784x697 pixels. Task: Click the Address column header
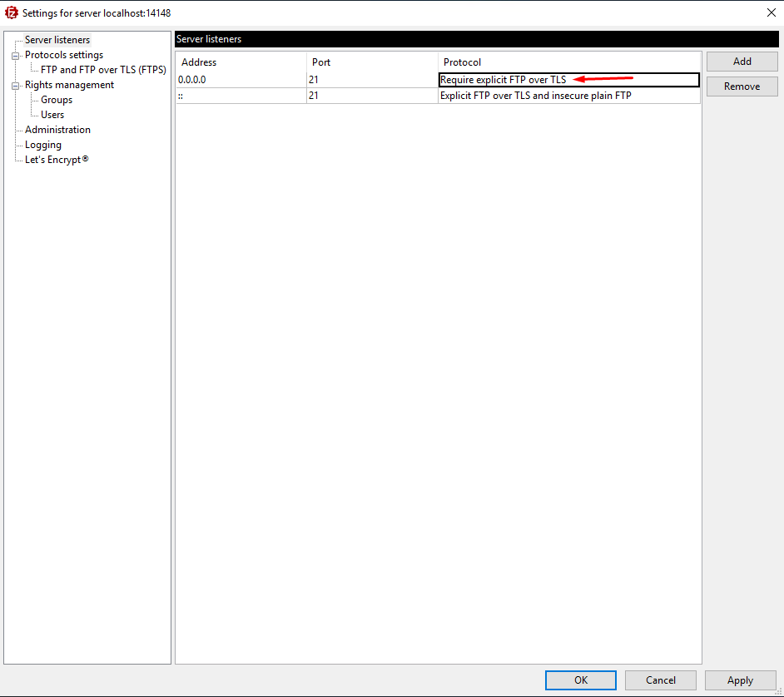[241, 62]
